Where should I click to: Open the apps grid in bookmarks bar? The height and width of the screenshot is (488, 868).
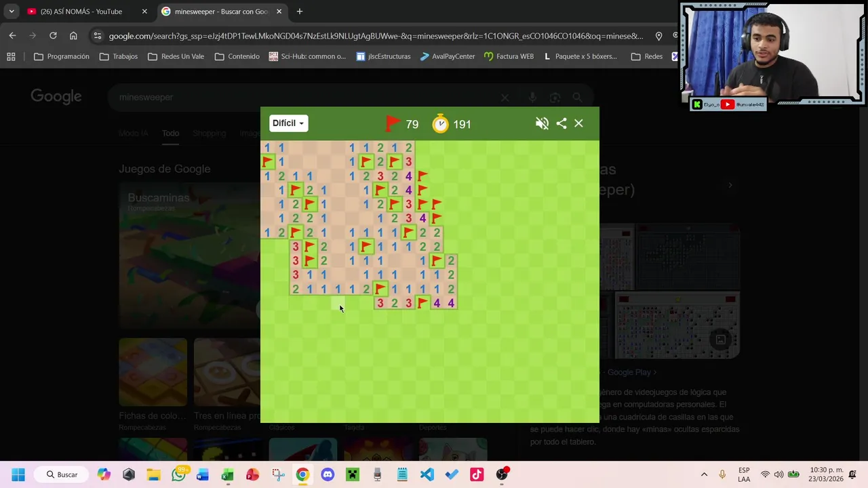[x=11, y=56]
